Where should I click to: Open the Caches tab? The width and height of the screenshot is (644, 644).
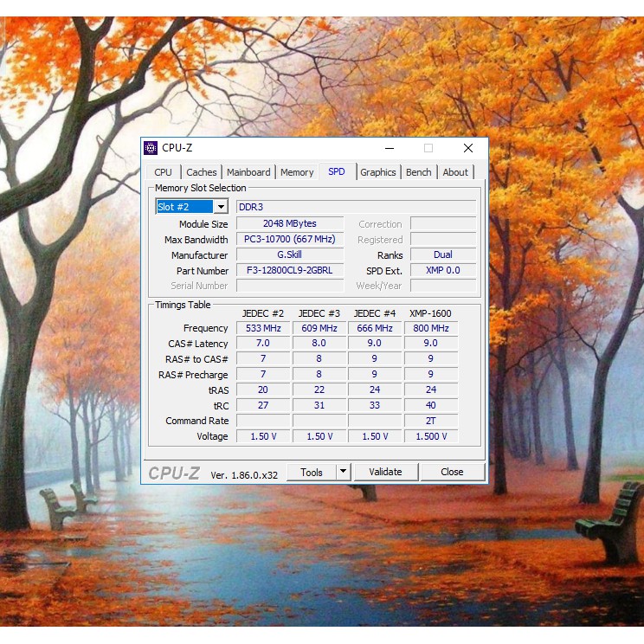pyautogui.click(x=202, y=172)
